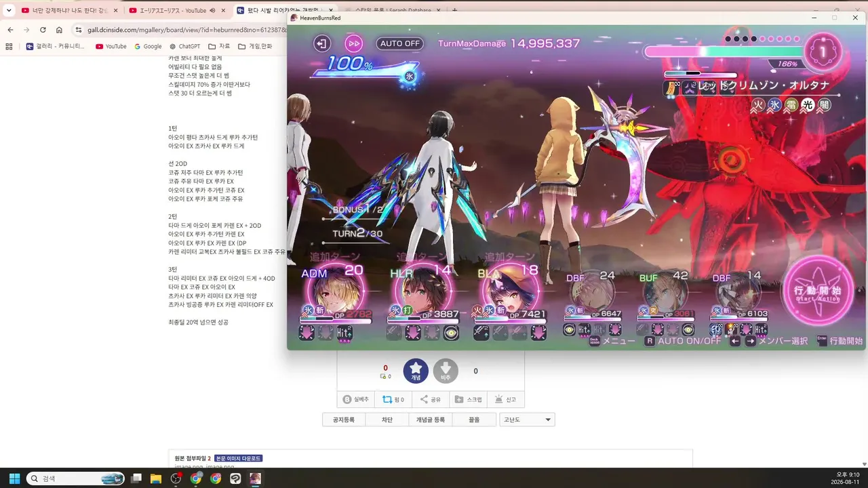The width and height of the screenshot is (868, 488).
Task: Click the 힛 button below the post
Action: point(393,400)
